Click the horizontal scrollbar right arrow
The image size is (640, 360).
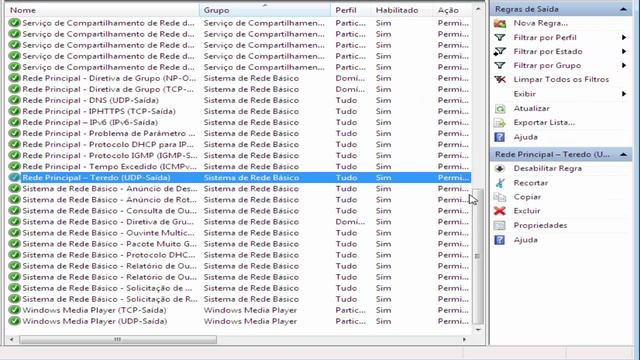(x=464, y=340)
